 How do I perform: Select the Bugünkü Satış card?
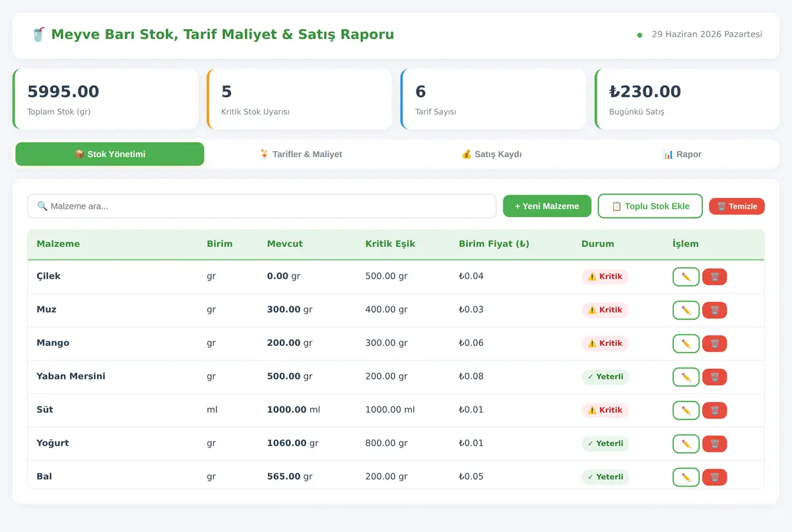pos(688,99)
